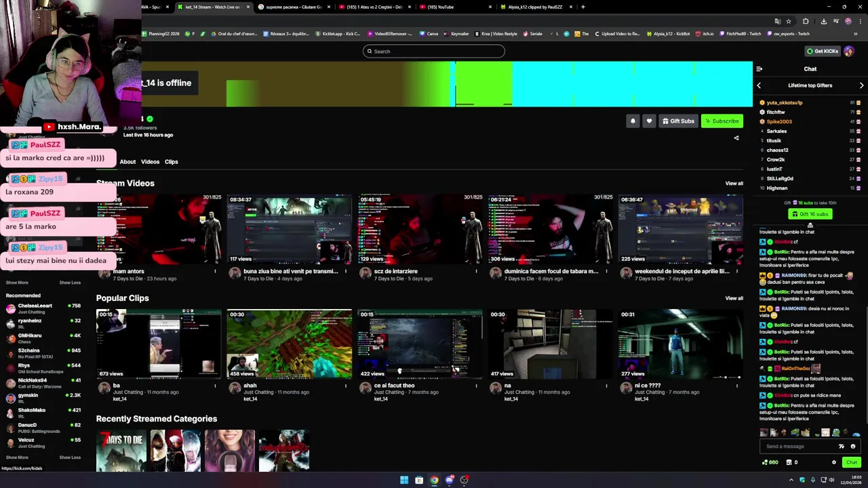Image resolution: width=868 pixels, height=488 pixels.
Task: Click the green Gift 16 subs button
Action: (810, 214)
